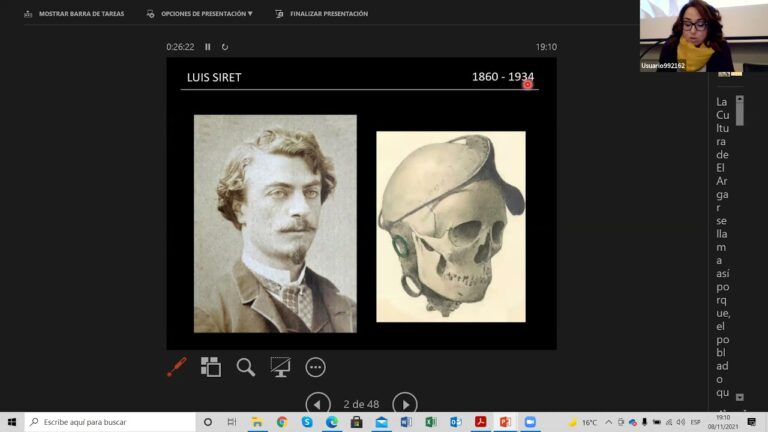This screenshot has width=768, height=432.
Task: Toggle black screen for the slide show
Action: click(x=280, y=367)
